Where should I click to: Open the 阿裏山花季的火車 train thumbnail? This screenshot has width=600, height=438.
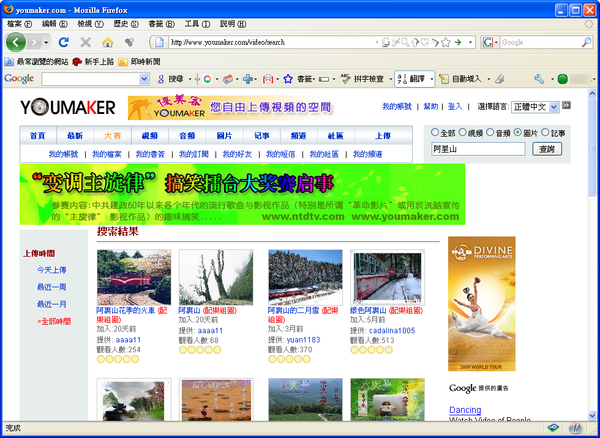[134, 277]
